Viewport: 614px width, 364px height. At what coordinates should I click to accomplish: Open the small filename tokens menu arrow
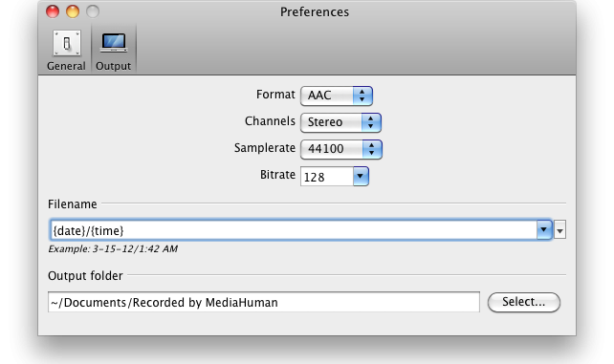tap(559, 230)
